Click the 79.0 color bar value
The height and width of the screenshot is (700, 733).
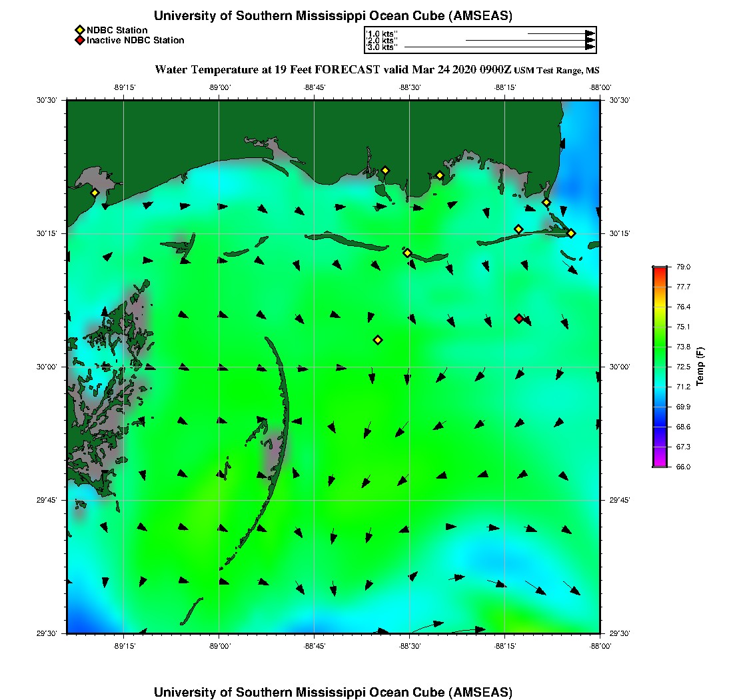[683, 267]
